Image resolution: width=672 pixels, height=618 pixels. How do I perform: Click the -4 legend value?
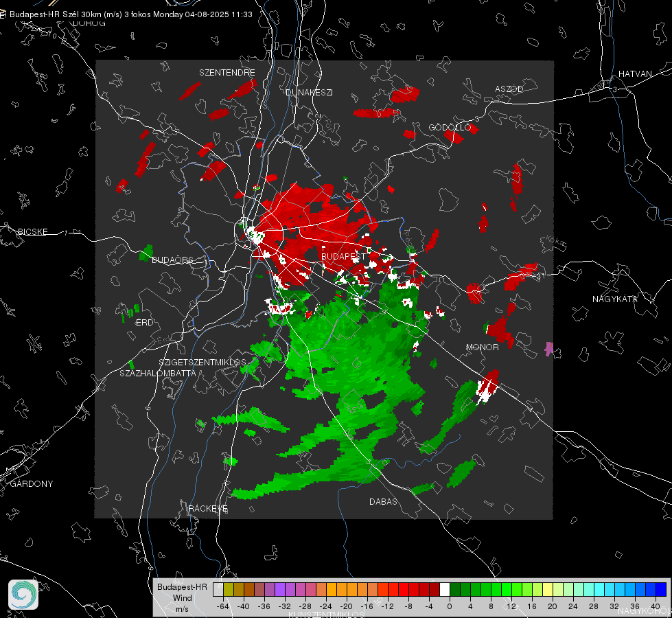coord(429,606)
